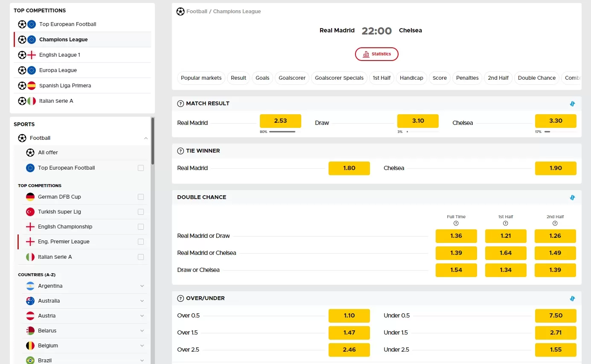Open Europa League competition
The width and height of the screenshot is (591, 364).
[82, 70]
